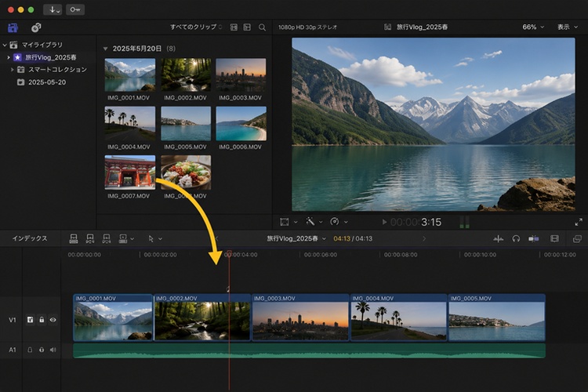Open the 66% zoom dropdown
Viewport: 588px width, 392px height.
[533, 27]
